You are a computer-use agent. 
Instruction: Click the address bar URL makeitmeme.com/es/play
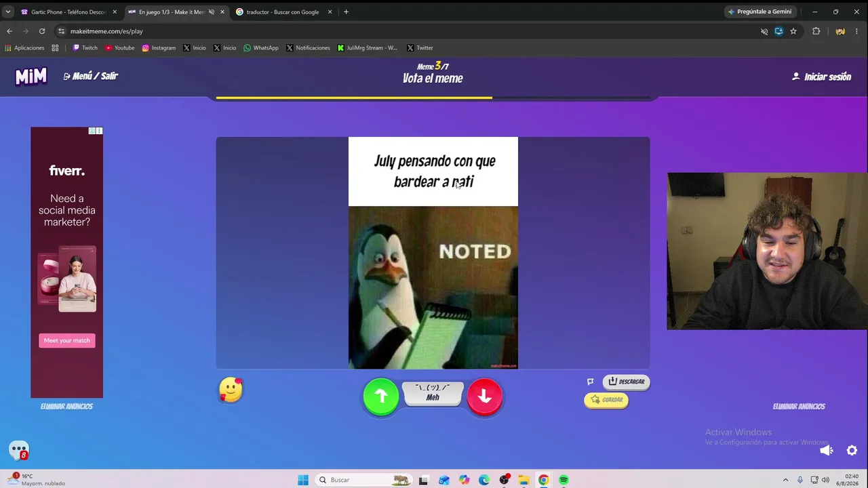[x=106, y=31]
